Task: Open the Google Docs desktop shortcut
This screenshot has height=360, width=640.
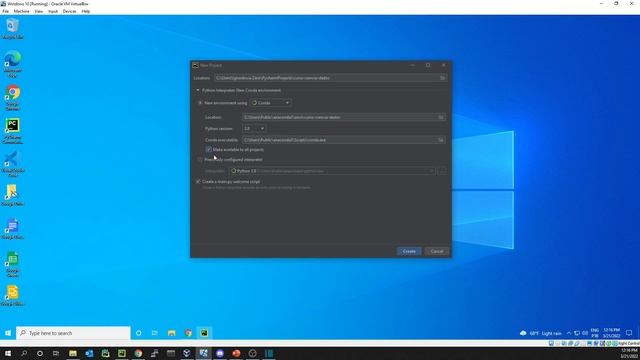Action: pos(13,228)
